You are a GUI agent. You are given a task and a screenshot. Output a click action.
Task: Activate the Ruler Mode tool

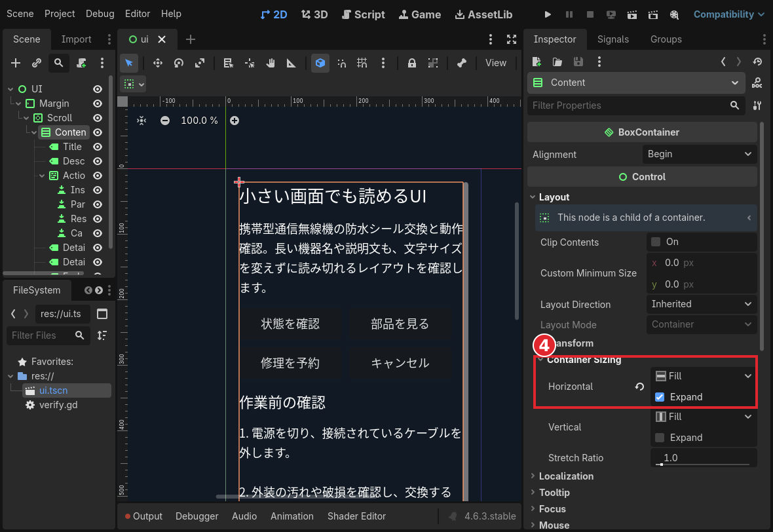click(292, 63)
